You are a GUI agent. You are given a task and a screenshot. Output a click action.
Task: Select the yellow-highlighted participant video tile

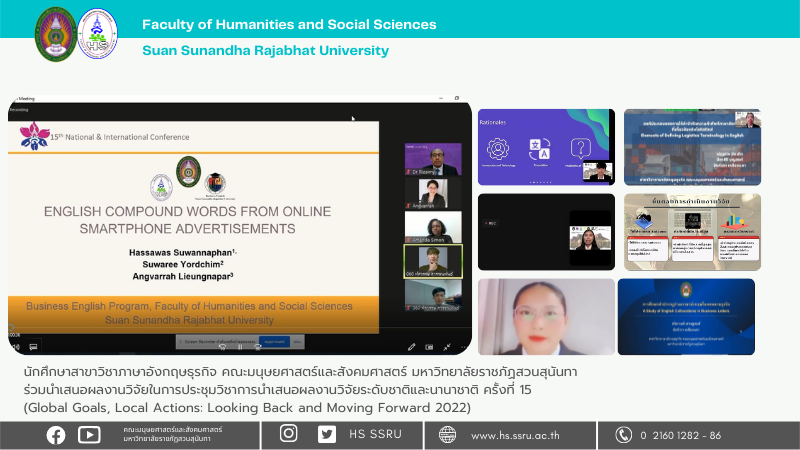click(x=432, y=259)
